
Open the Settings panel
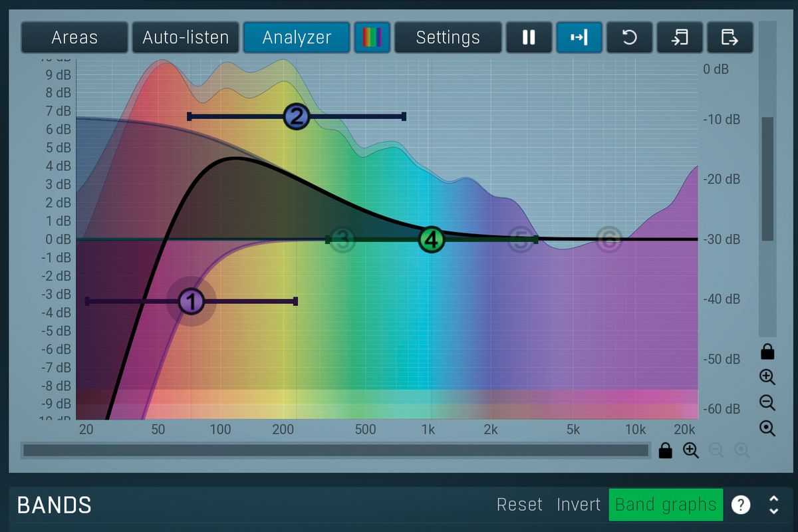point(448,38)
